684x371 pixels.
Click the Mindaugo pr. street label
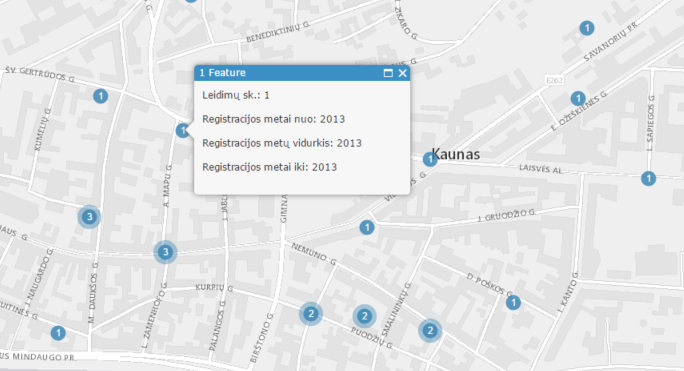38,357
